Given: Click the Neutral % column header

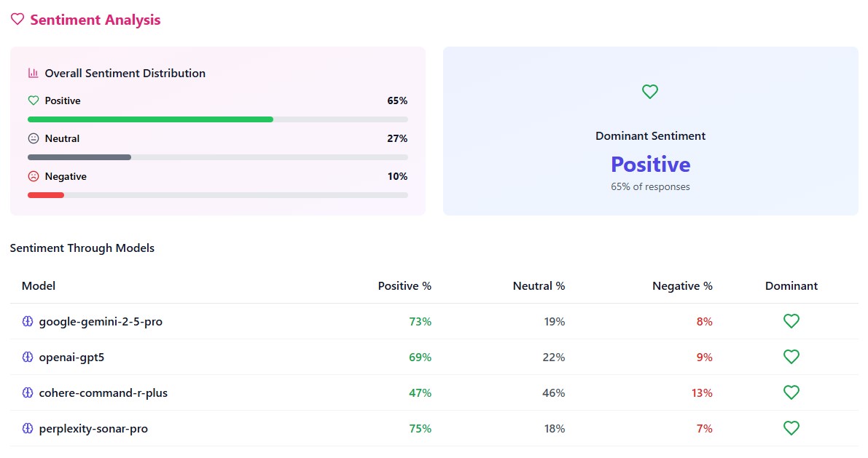Looking at the screenshot, I should point(539,285).
